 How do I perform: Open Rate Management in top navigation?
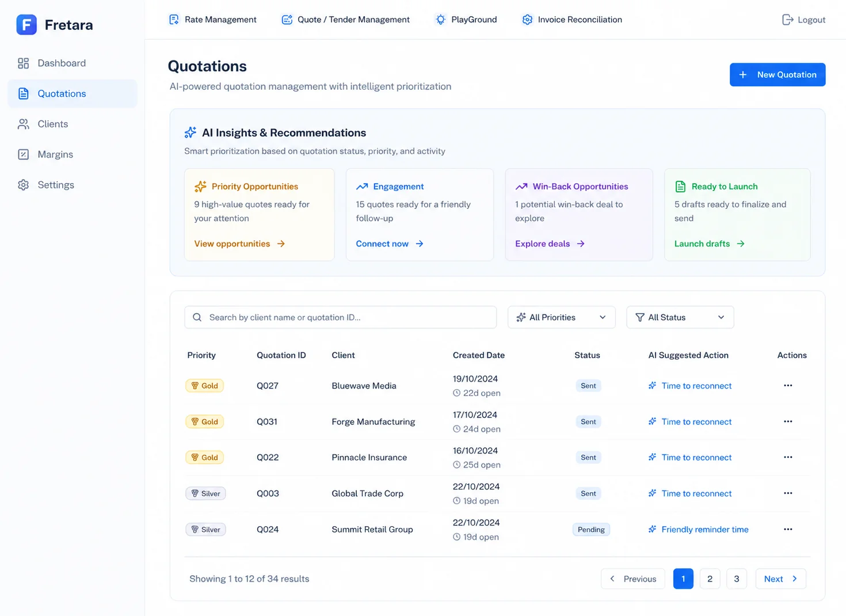tap(212, 20)
